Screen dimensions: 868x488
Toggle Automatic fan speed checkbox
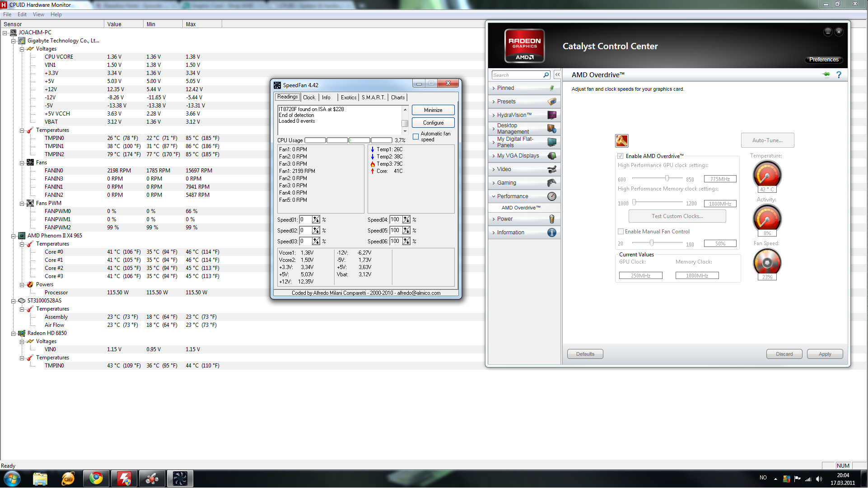tap(415, 137)
